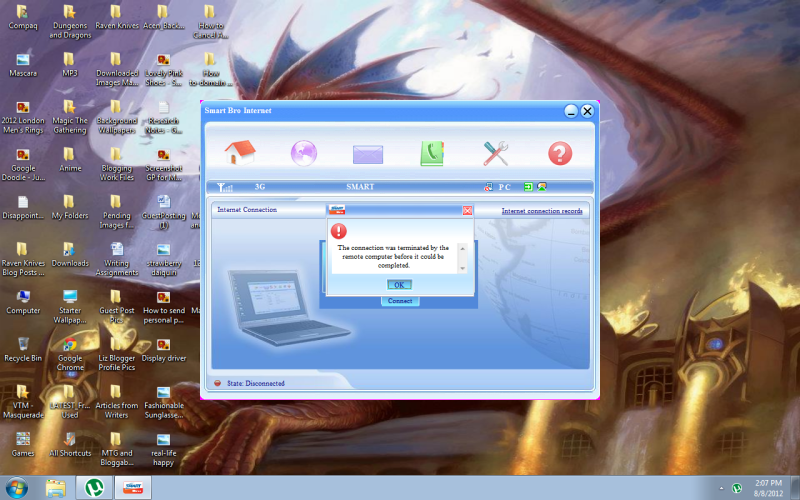Open the red question mark help icon
Viewport: 800px width, 500px height.
(x=560, y=153)
